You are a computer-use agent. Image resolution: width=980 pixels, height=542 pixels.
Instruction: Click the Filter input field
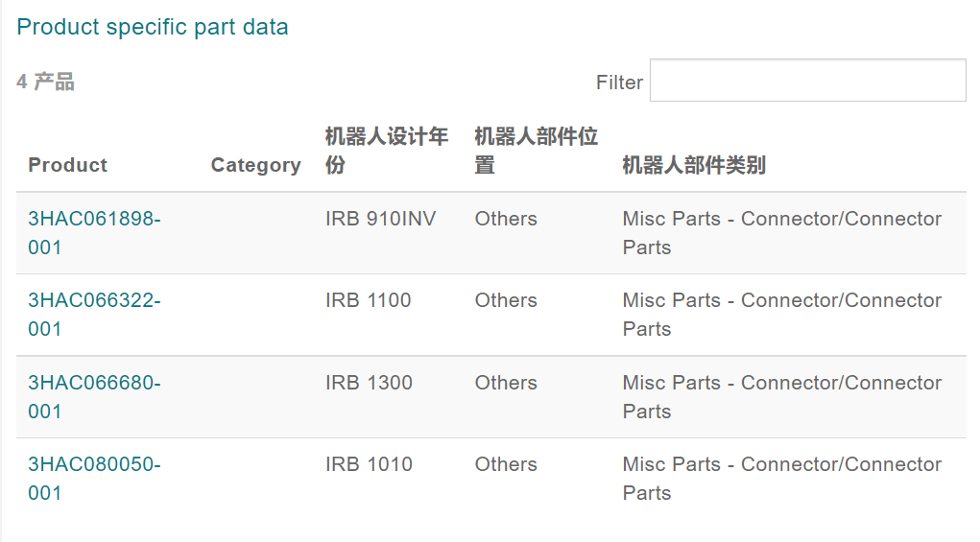coord(807,81)
